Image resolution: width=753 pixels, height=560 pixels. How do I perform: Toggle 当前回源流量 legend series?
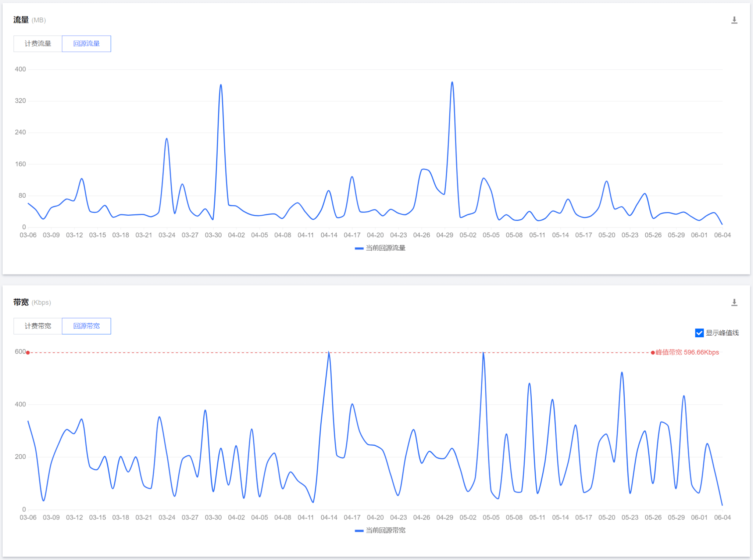385,248
